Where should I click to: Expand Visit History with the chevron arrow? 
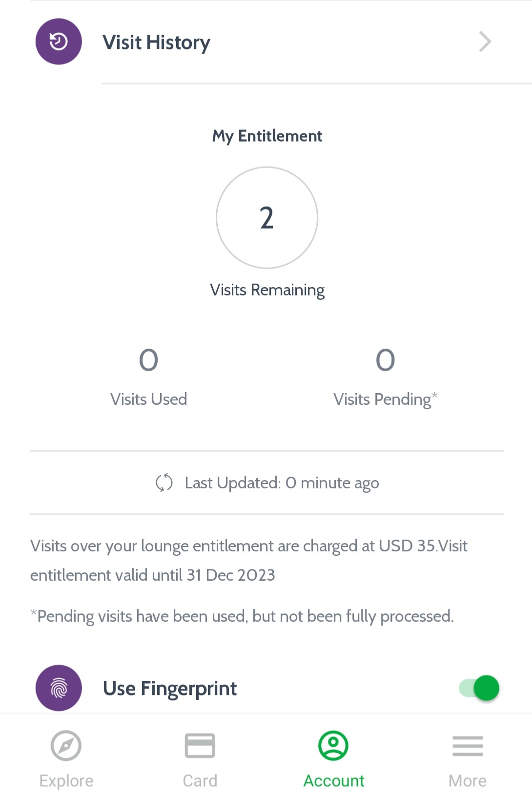[x=485, y=42]
